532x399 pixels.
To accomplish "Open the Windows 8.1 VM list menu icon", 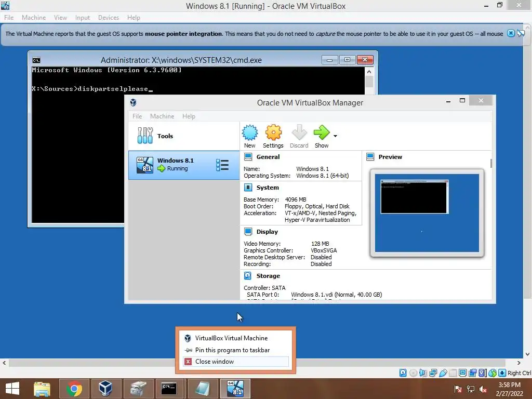I will tap(222, 165).
